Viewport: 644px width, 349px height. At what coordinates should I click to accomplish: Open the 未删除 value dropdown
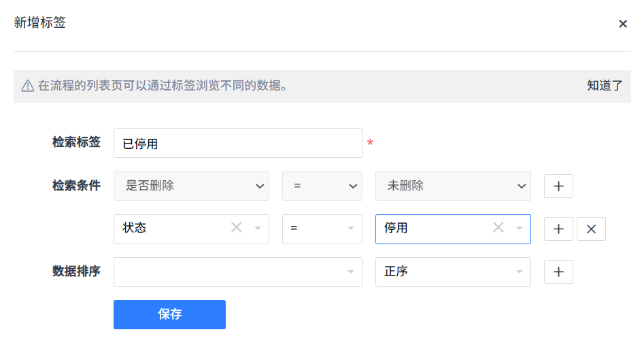click(x=453, y=186)
